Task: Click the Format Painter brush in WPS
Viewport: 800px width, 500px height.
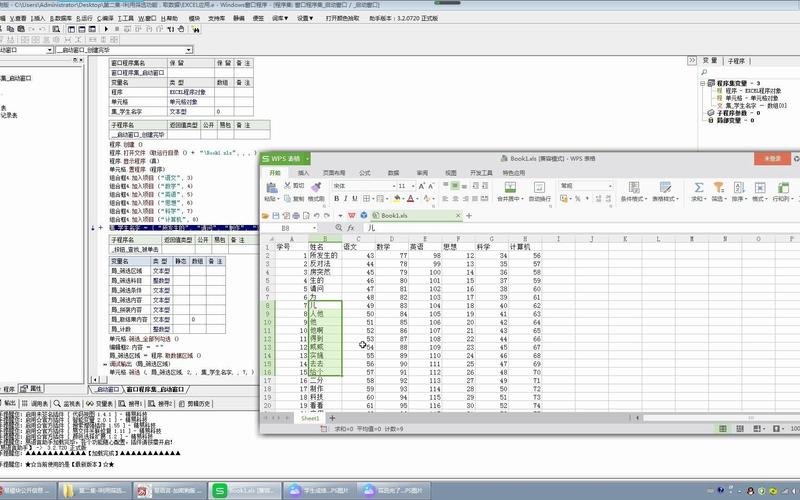Action: [316, 187]
